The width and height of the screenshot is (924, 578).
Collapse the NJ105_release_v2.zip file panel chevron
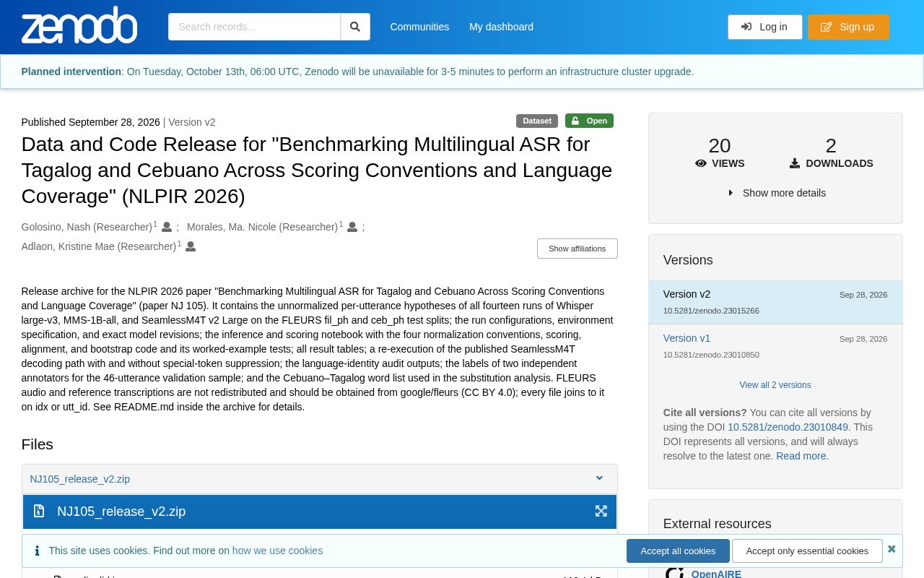coord(599,478)
